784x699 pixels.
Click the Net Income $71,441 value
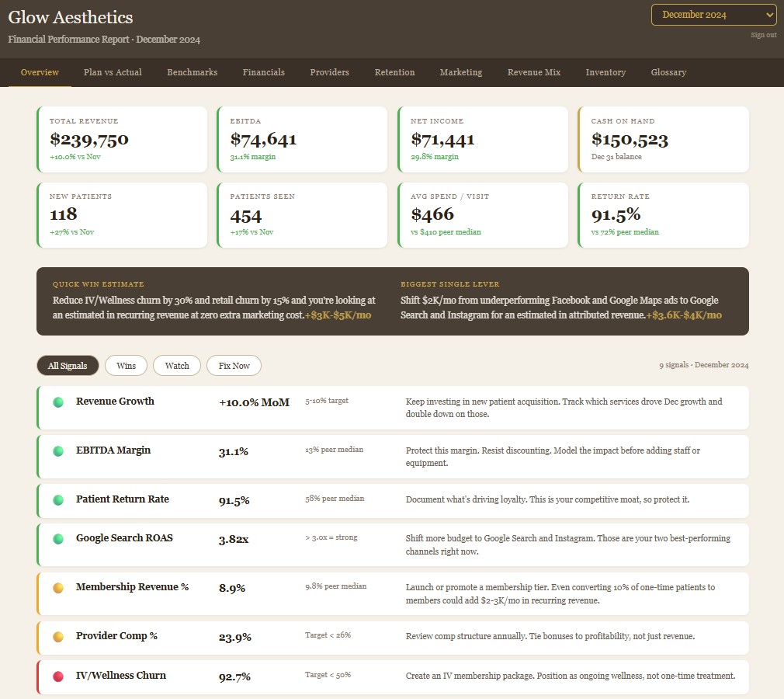click(x=442, y=139)
